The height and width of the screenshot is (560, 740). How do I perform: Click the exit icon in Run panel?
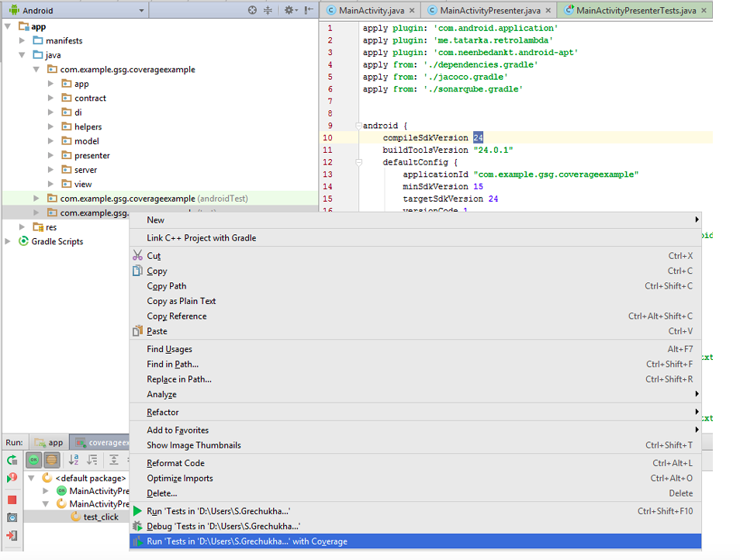click(x=12, y=535)
